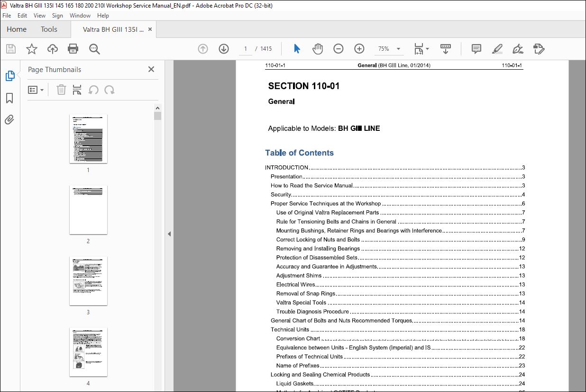Close the Page Thumbnails panel
The width and height of the screenshot is (586, 392).
[151, 69]
